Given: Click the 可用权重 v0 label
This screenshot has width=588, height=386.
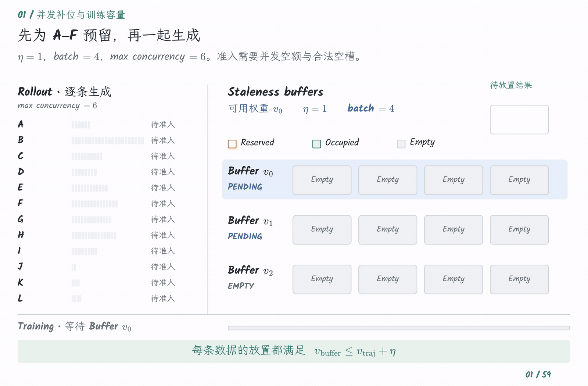Looking at the screenshot, I should point(255,109).
